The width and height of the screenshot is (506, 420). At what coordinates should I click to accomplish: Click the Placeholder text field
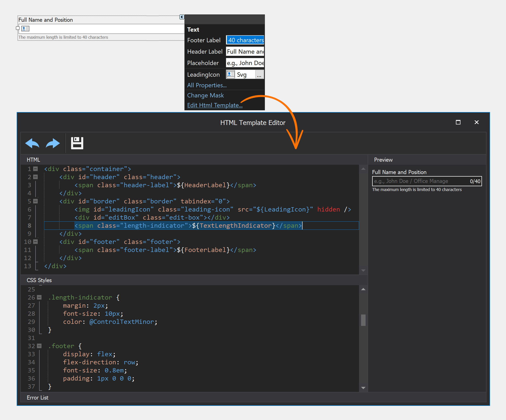(245, 63)
